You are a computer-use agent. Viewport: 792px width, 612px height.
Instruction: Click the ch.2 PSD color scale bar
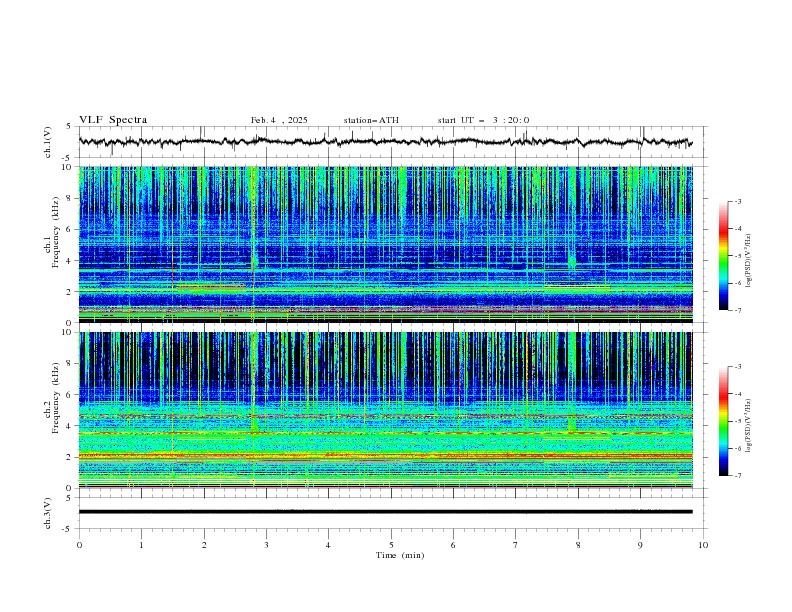(723, 421)
